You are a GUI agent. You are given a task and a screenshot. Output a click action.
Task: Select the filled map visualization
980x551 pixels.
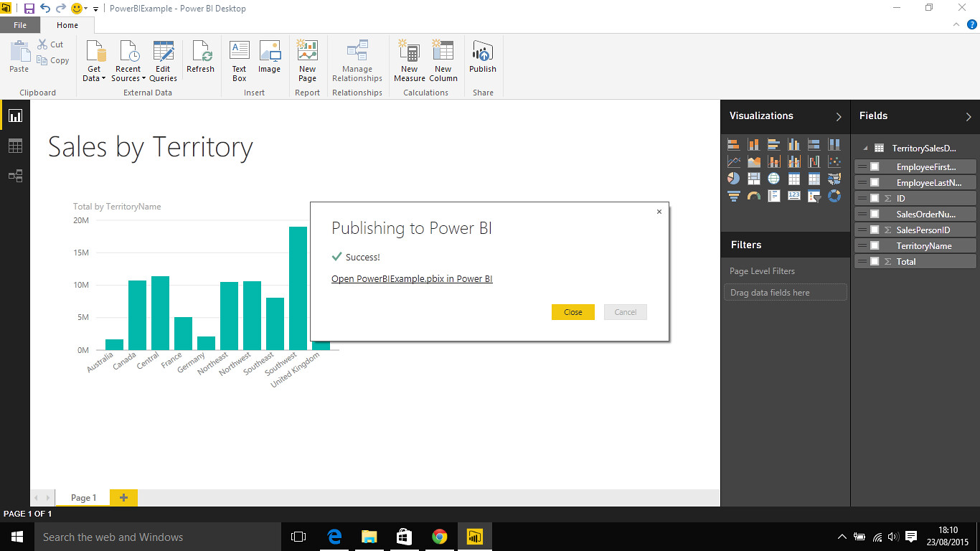pyautogui.click(x=834, y=178)
